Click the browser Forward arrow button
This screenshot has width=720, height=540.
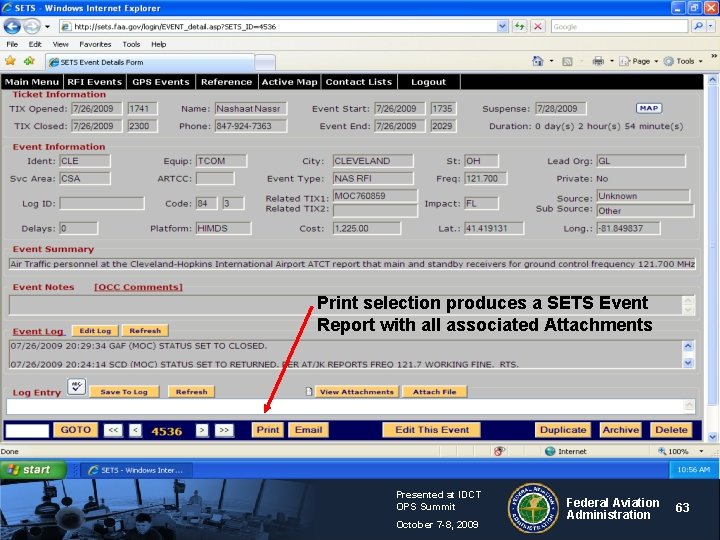32,27
